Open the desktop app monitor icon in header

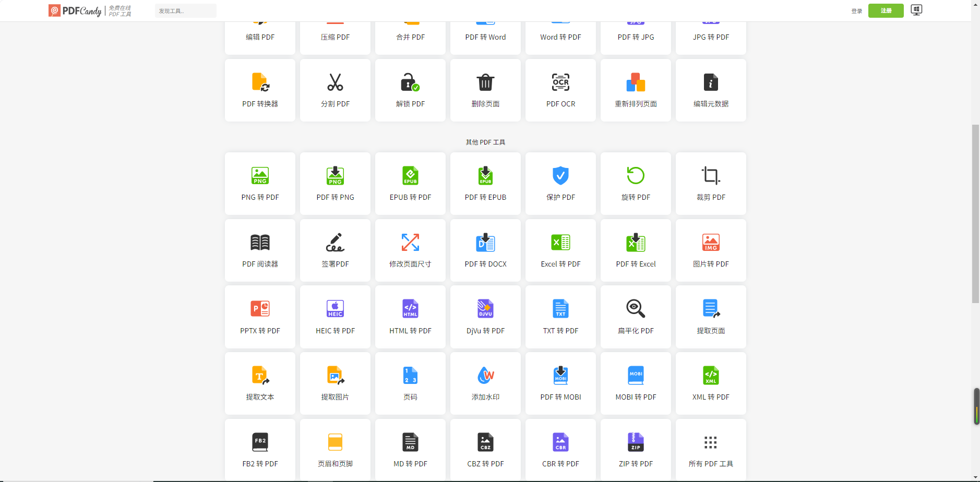click(916, 10)
